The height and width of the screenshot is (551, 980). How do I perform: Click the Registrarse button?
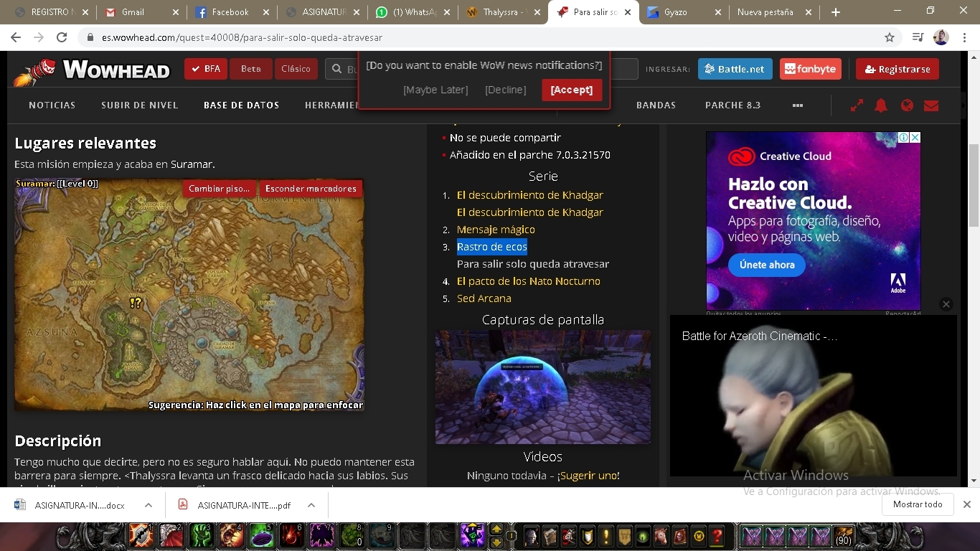pyautogui.click(x=897, y=69)
